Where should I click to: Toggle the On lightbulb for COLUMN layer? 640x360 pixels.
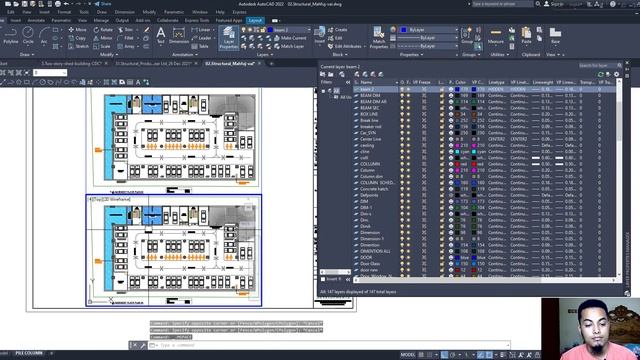tap(402, 164)
